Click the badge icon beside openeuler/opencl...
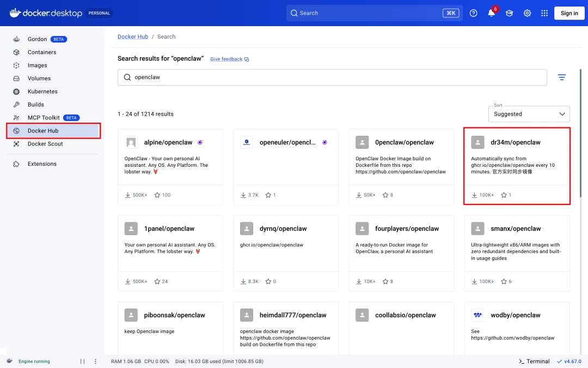 324,142
